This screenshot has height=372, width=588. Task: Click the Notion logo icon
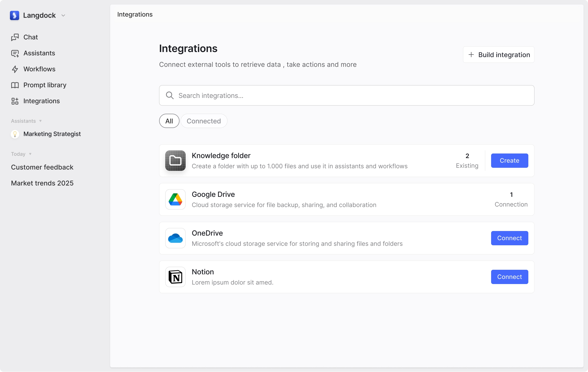[175, 277]
